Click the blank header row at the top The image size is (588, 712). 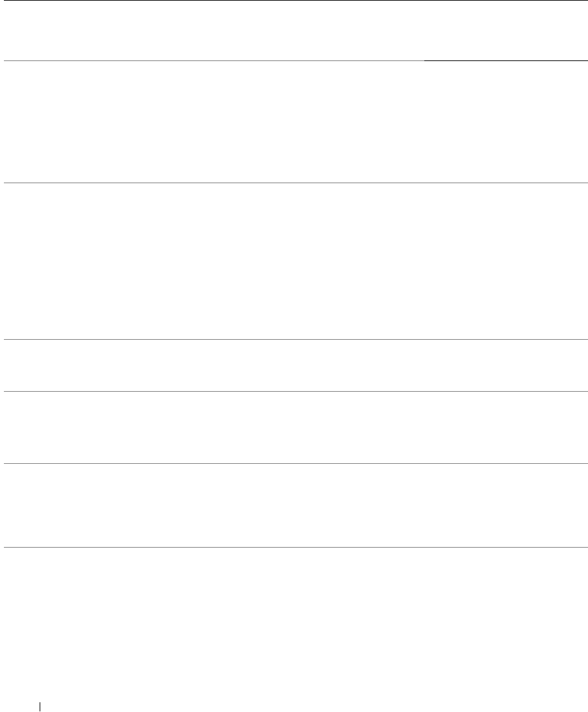[x=294, y=31]
